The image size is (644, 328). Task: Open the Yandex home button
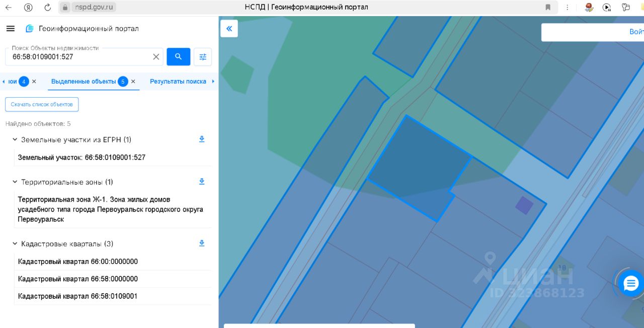[x=29, y=8]
